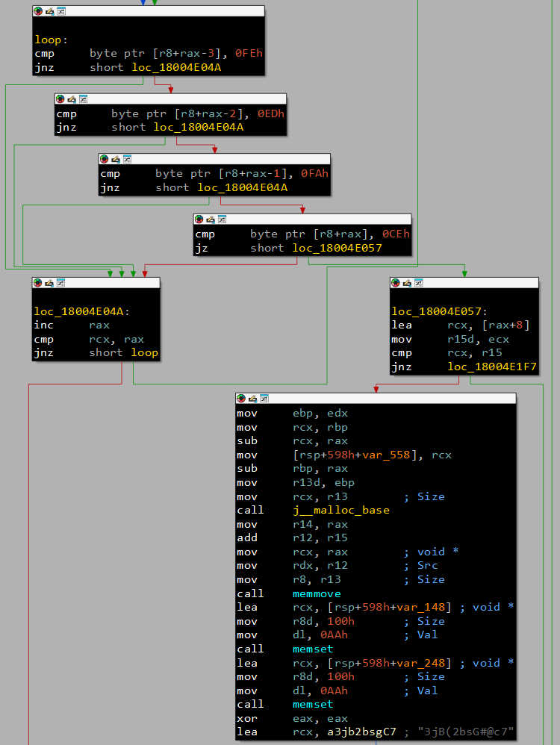Viewport: 560px width, 745px height.
Task: Click 'loop' operand of jnz short loop
Action: pyautogui.click(x=145, y=352)
